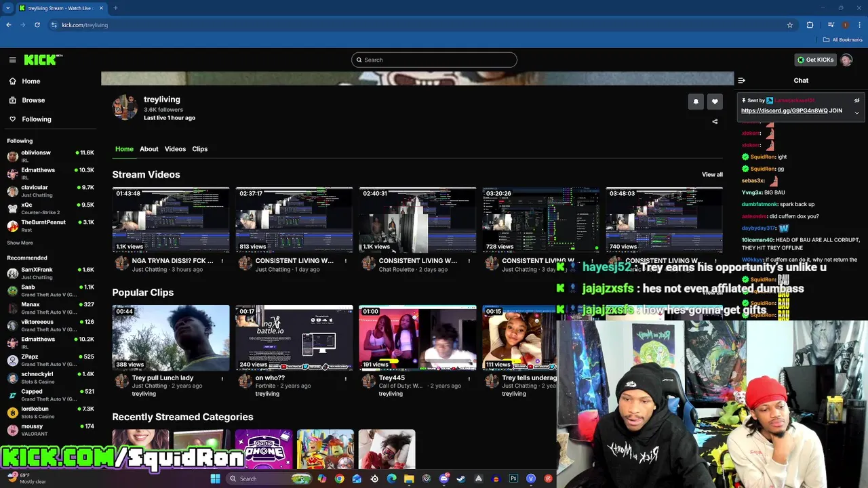868x488 pixels.
Task: Open the lordkebun recommended channel
Action: [50, 412]
